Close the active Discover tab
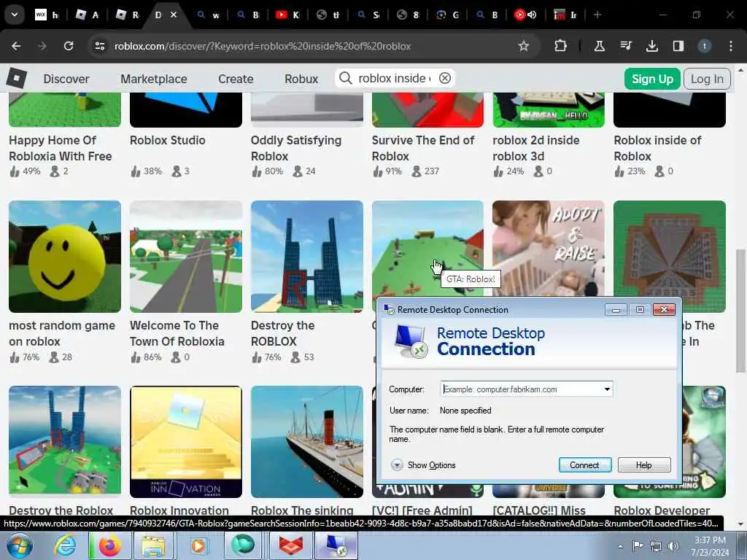 tap(174, 15)
